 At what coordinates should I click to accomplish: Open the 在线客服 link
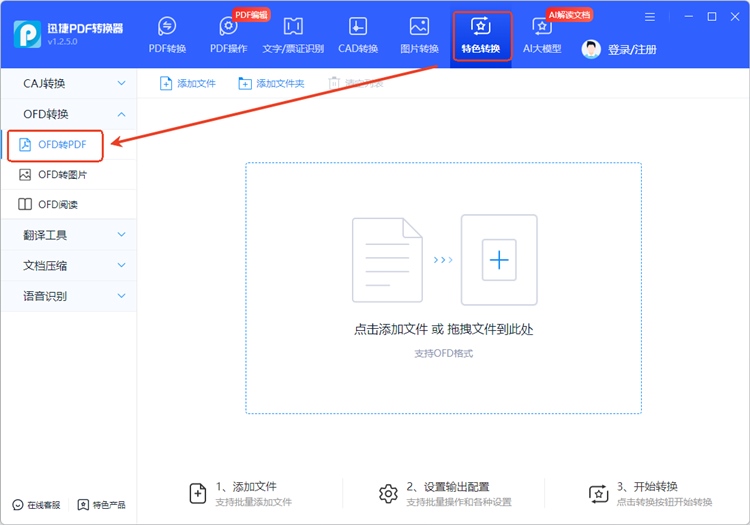(x=44, y=505)
